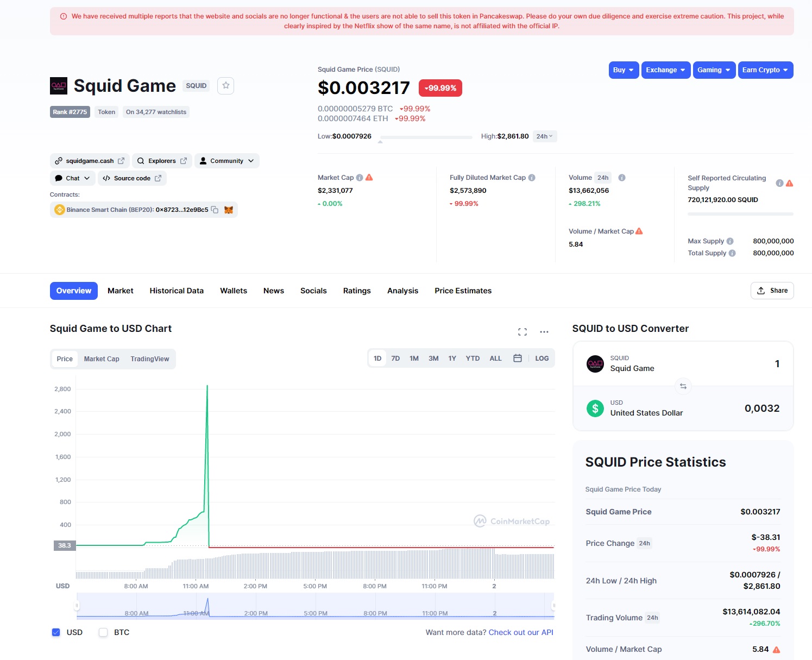812x660 pixels.
Task: Switch chart to TradingView
Action: point(150,359)
